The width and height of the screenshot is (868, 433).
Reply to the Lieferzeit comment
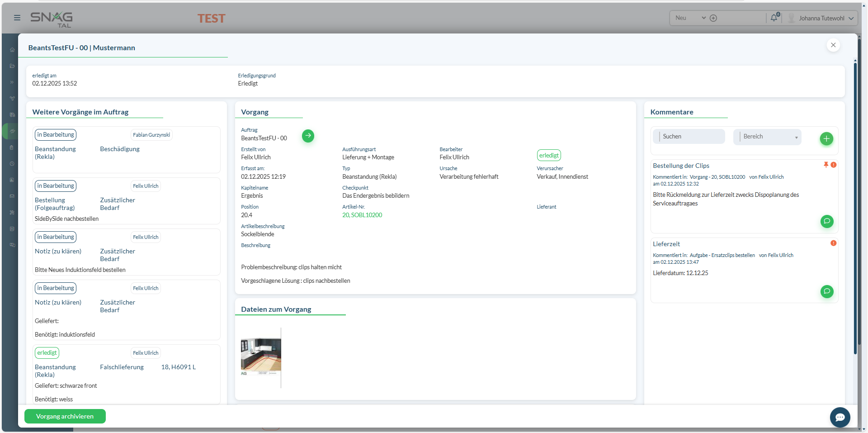[826, 291]
